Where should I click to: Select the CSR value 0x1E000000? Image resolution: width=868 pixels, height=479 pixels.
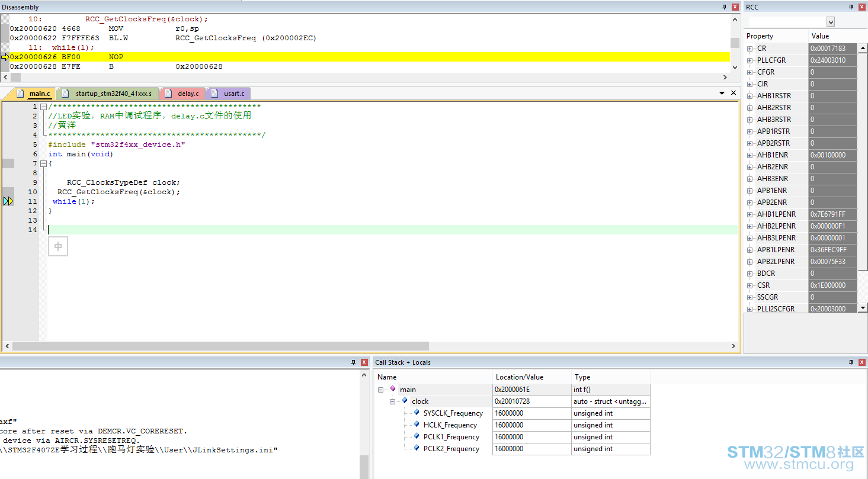click(832, 285)
